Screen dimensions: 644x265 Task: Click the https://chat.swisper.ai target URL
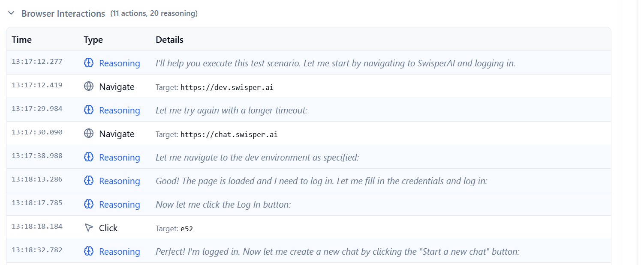pyautogui.click(x=229, y=134)
